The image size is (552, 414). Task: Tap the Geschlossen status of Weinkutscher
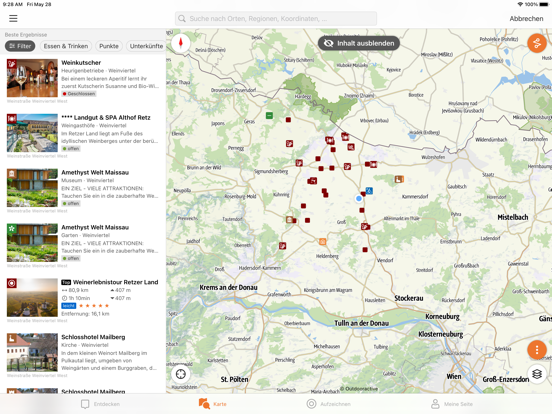pyautogui.click(x=79, y=94)
